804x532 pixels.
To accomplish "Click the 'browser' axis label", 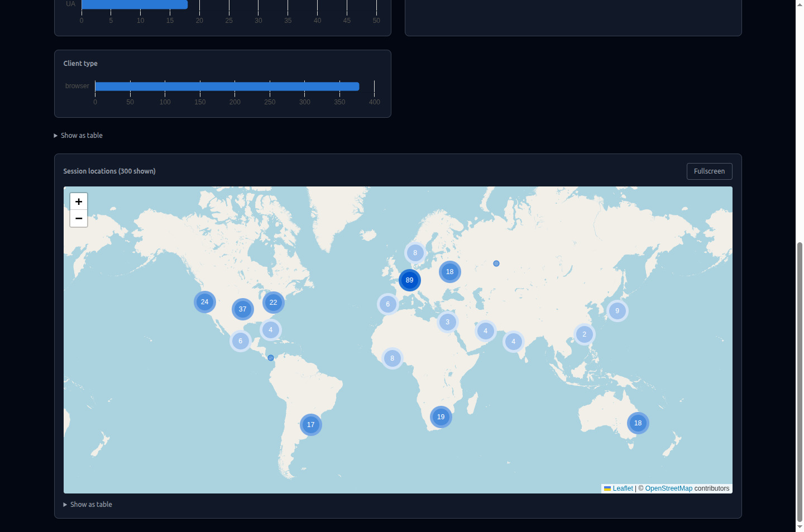I will pos(77,86).
